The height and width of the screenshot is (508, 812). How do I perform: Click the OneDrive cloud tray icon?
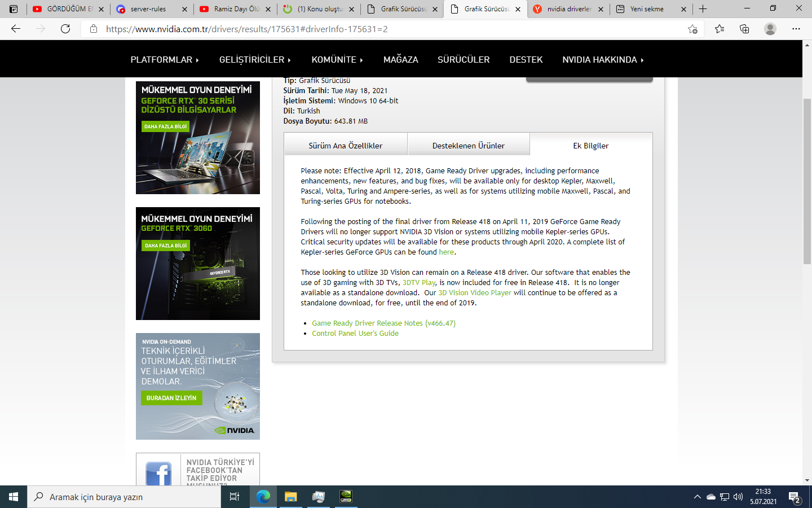711,497
